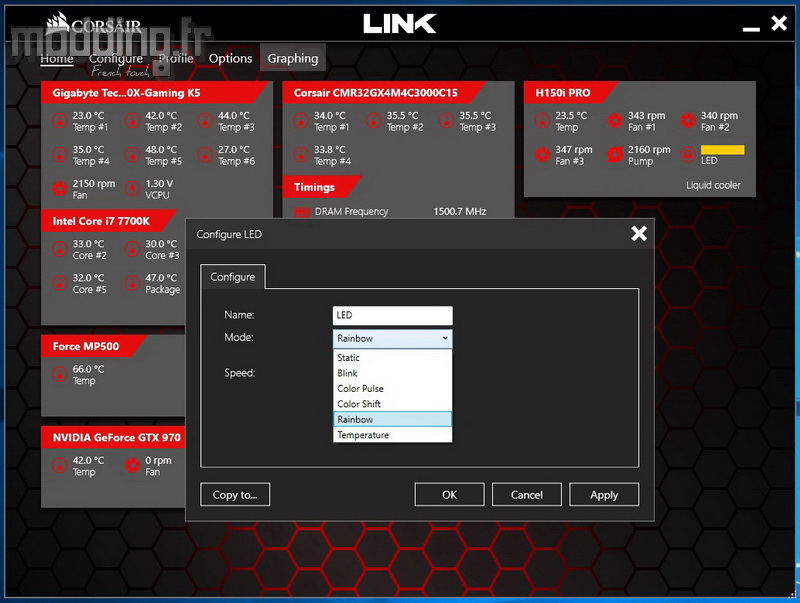Click the Liquid cooler label
800x603 pixels.
click(713, 185)
